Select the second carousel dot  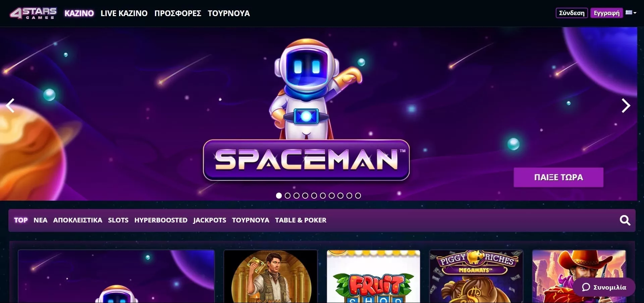(x=287, y=196)
